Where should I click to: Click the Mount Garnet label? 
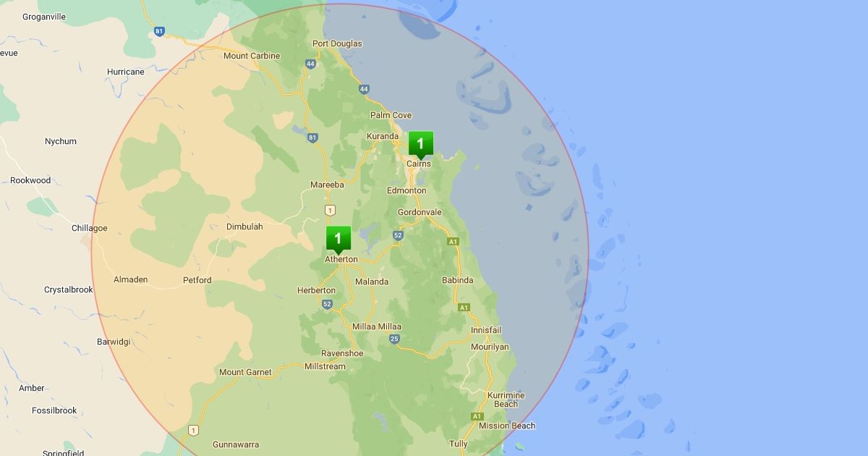pos(245,372)
